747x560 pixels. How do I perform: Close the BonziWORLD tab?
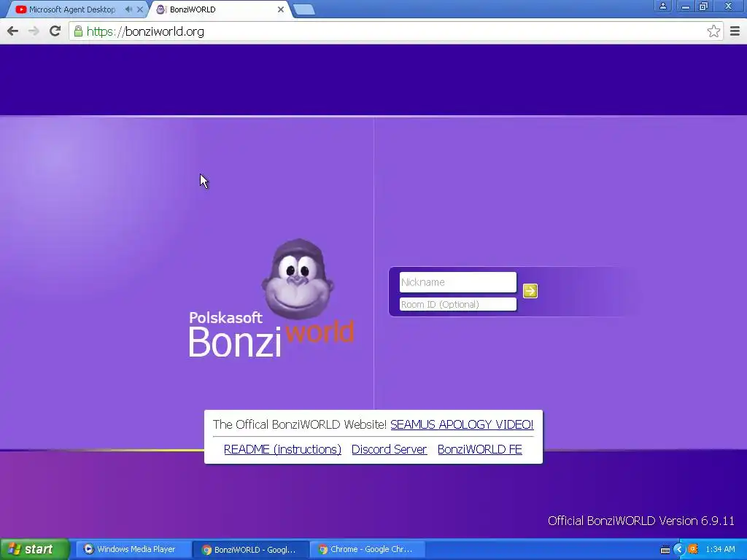(x=281, y=9)
